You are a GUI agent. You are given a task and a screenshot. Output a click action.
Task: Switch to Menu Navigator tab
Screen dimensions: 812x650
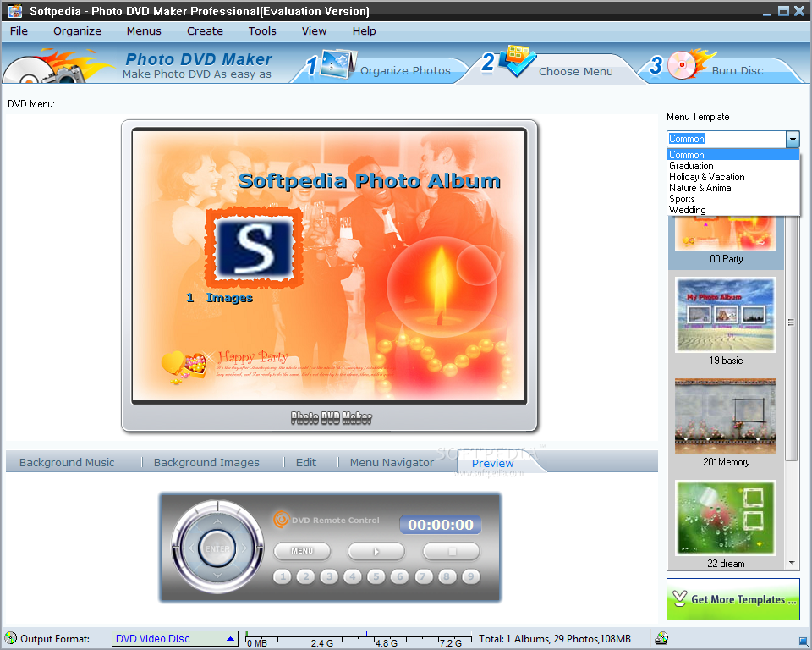tap(392, 462)
